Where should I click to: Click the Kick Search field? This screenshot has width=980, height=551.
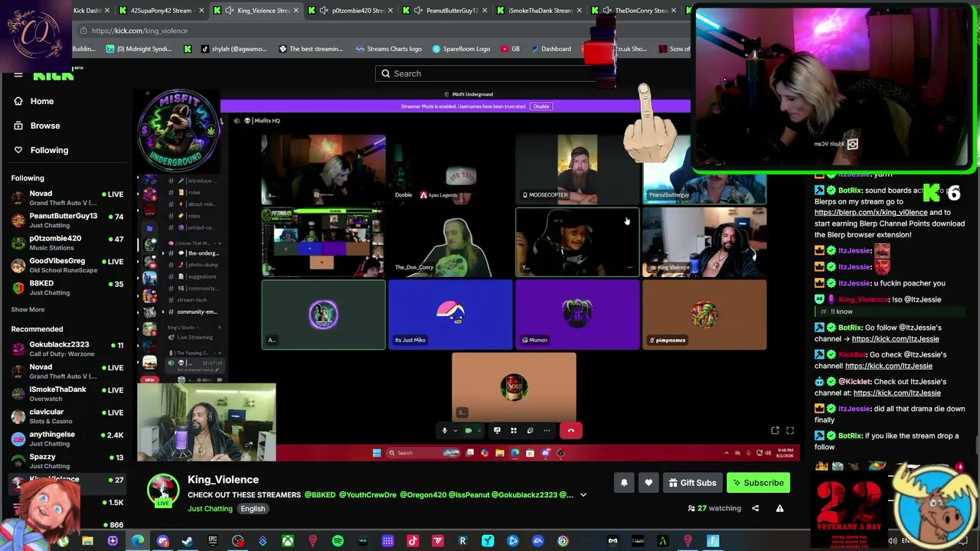[x=490, y=73]
